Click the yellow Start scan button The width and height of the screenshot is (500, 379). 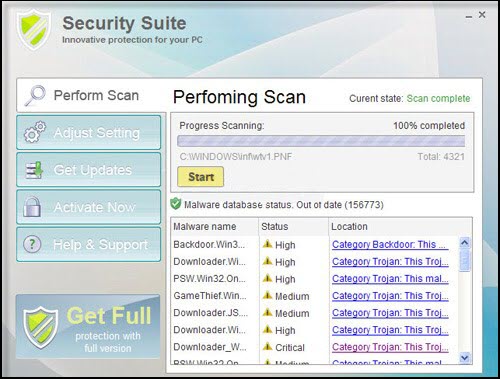[201, 177]
